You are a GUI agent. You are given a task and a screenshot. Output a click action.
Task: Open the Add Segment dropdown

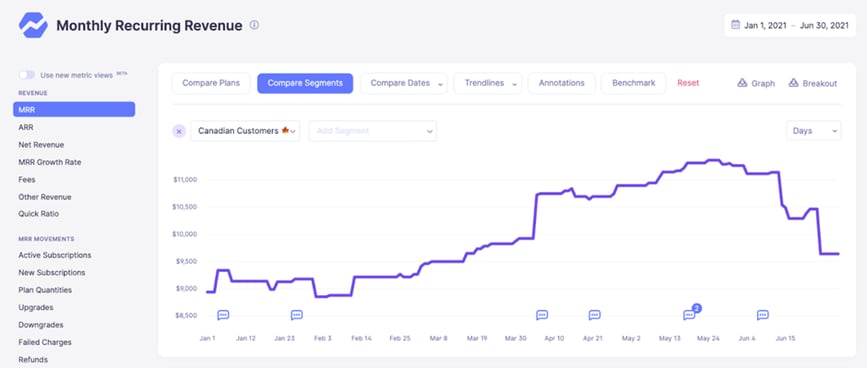(373, 131)
